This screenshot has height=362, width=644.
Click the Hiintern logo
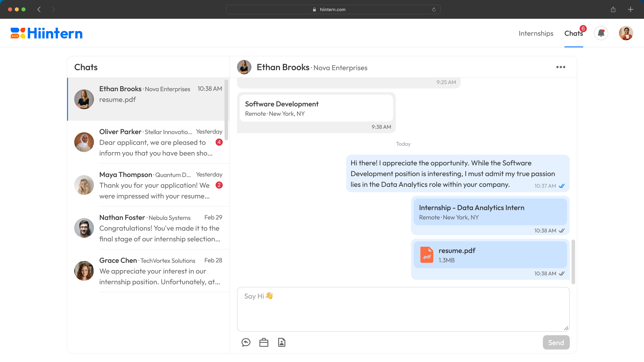(47, 33)
